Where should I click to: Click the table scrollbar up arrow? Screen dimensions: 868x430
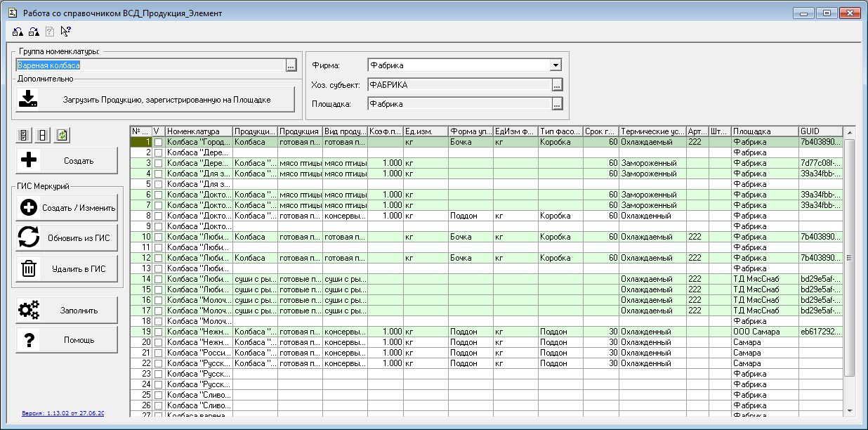coord(849,132)
